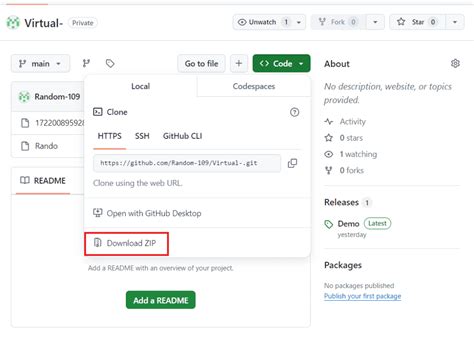Click the file icon beside 172200895928
The width and height of the screenshot is (474, 364).
click(x=25, y=123)
